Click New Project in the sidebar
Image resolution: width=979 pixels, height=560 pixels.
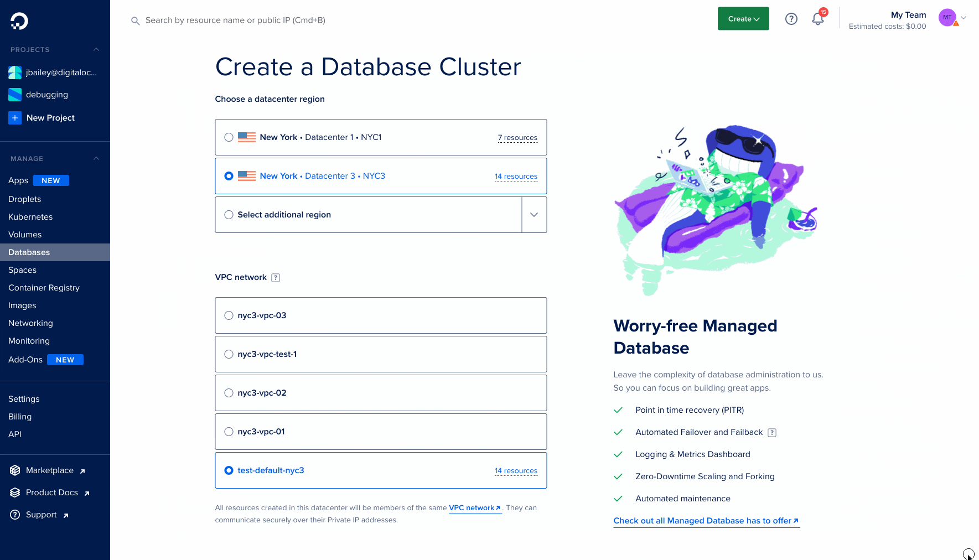point(50,118)
